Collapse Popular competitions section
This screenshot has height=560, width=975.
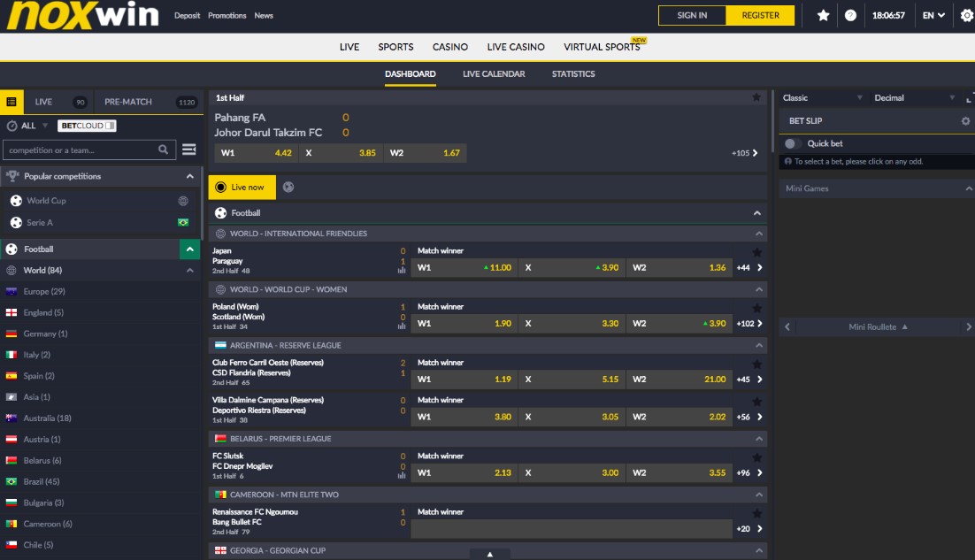click(189, 177)
